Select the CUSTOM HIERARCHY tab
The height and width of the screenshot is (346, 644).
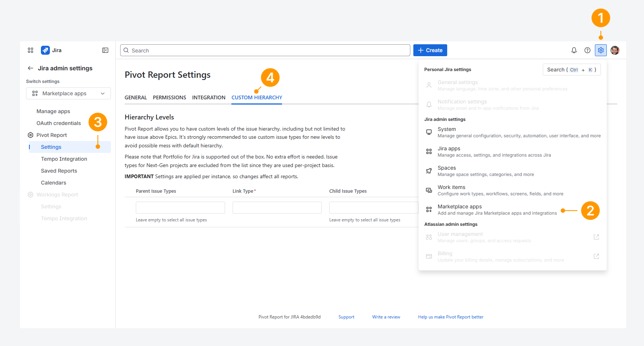point(257,97)
